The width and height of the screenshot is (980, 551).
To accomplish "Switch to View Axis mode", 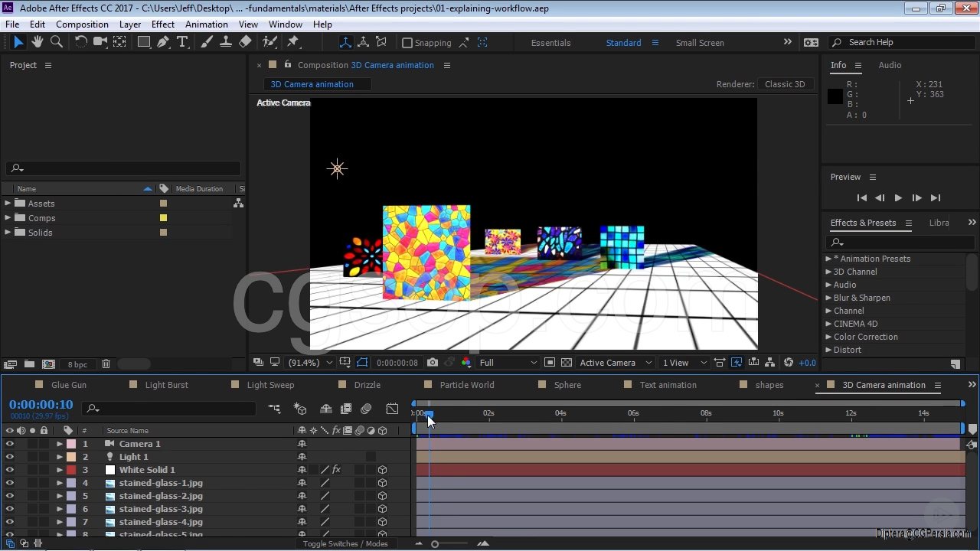I will coord(381,43).
